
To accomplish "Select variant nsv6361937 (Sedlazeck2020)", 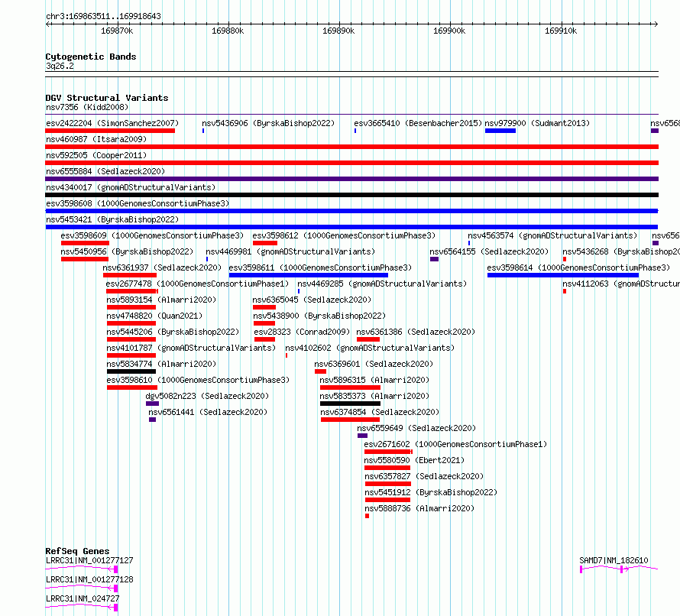I will 162,267.
